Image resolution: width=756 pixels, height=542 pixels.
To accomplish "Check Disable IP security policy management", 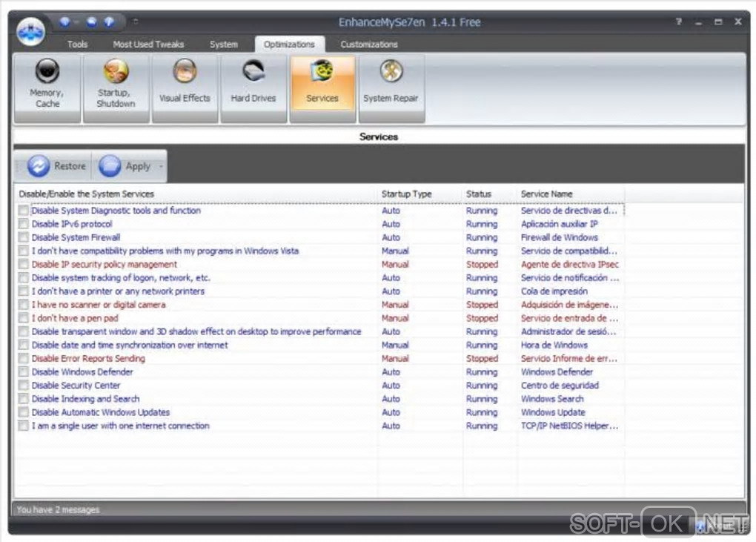I will [23, 264].
